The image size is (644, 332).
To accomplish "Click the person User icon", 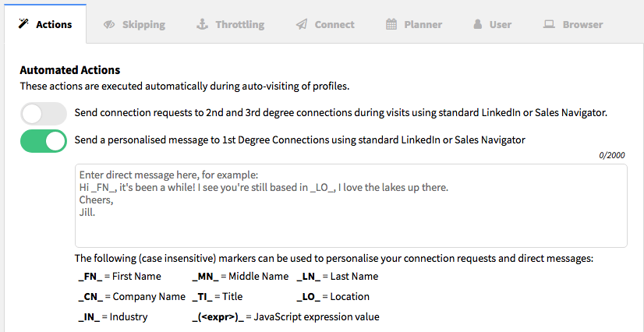I will 478,24.
